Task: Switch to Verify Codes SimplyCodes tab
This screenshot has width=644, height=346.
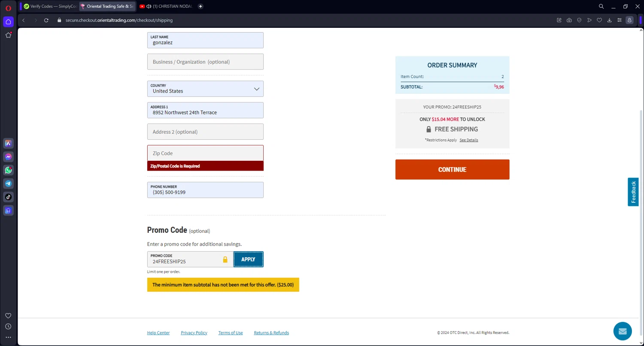Action: pyautogui.click(x=50, y=6)
